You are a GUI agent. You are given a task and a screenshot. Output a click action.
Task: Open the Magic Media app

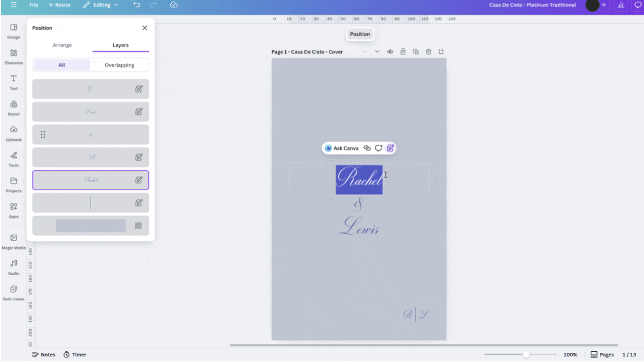tap(14, 241)
